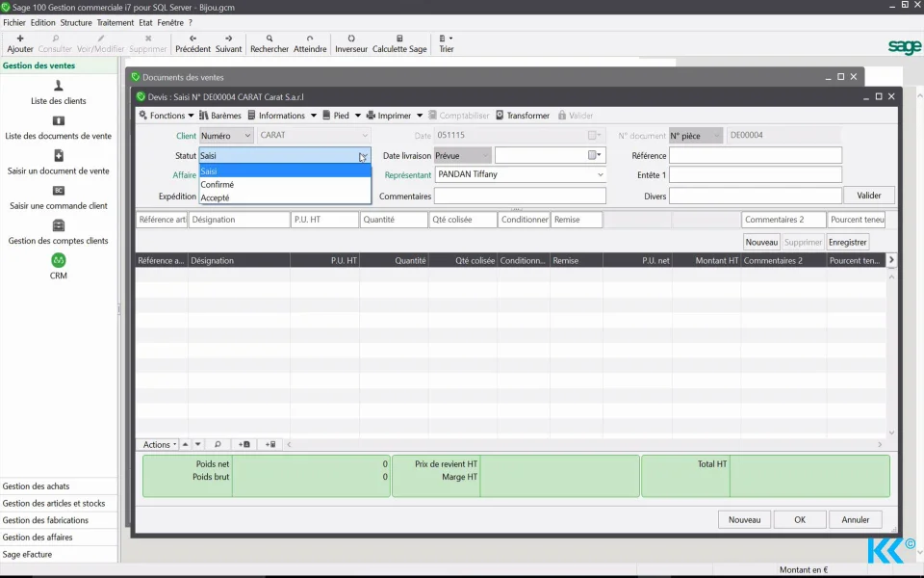924x578 pixels.
Task: Open the Actions dropdown
Action: (x=160, y=444)
